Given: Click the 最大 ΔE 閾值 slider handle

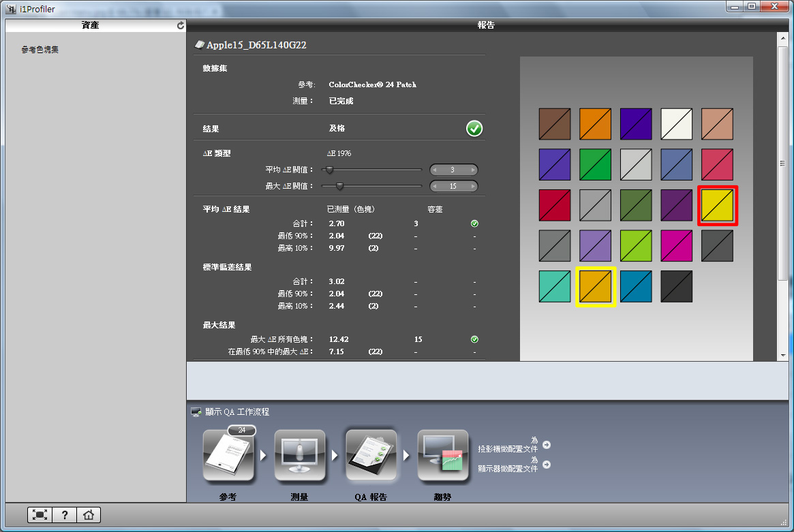Looking at the screenshot, I should (x=339, y=186).
